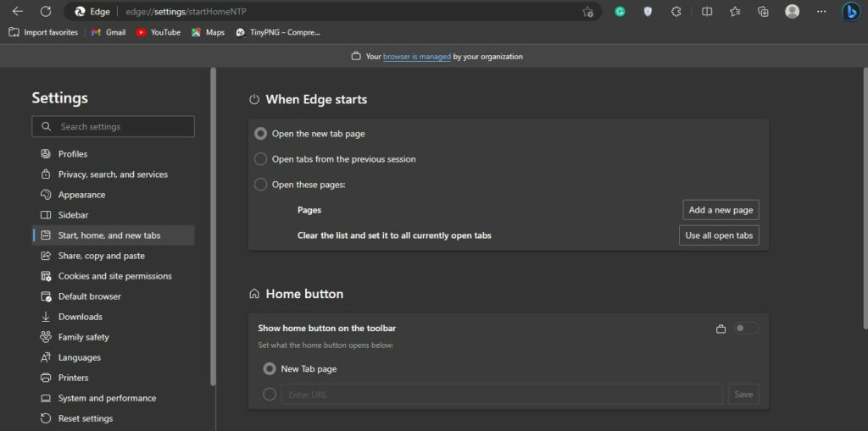Refresh the page with reload icon
The height and width of the screenshot is (431, 868).
(46, 12)
